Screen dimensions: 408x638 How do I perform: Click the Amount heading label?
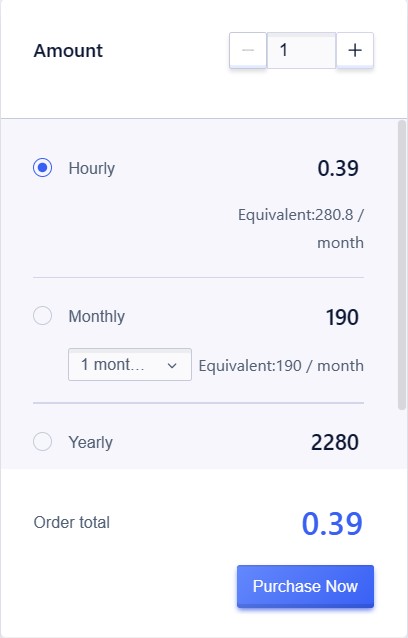68,51
